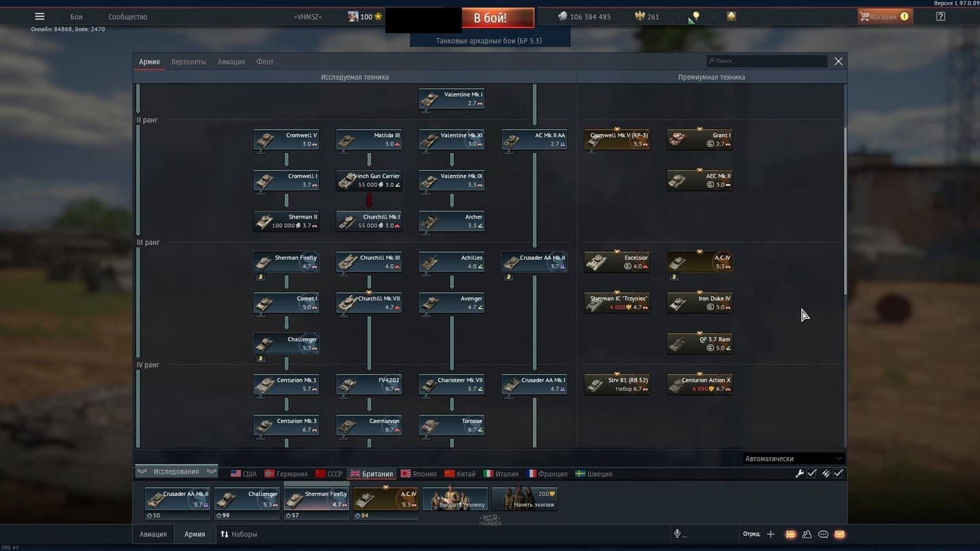Click the microphone voice chat icon

pyautogui.click(x=677, y=535)
